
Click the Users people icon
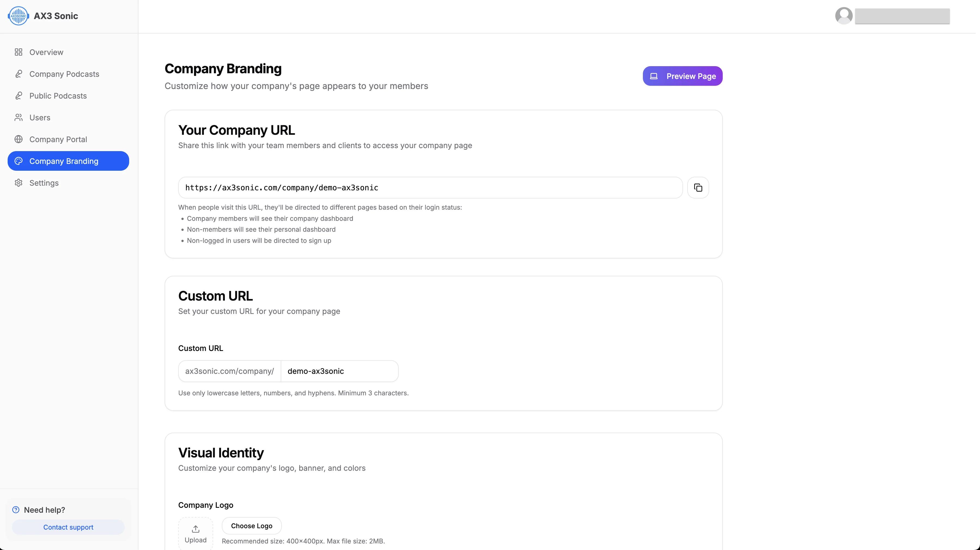pos(18,117)
